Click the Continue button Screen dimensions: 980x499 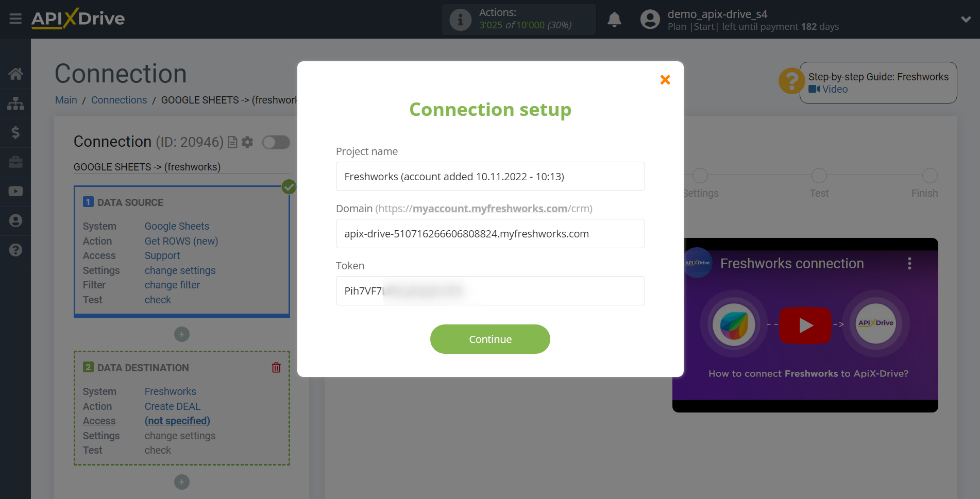click(490, 339)
